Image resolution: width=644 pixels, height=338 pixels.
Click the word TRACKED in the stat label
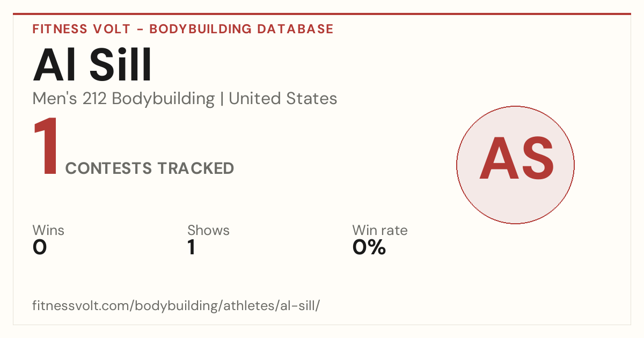tap(196, 168)
